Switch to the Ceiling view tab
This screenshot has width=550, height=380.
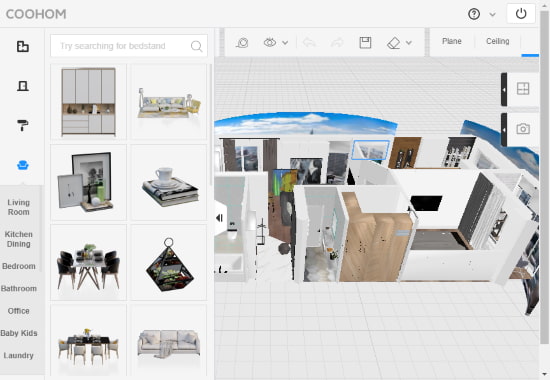497,41
